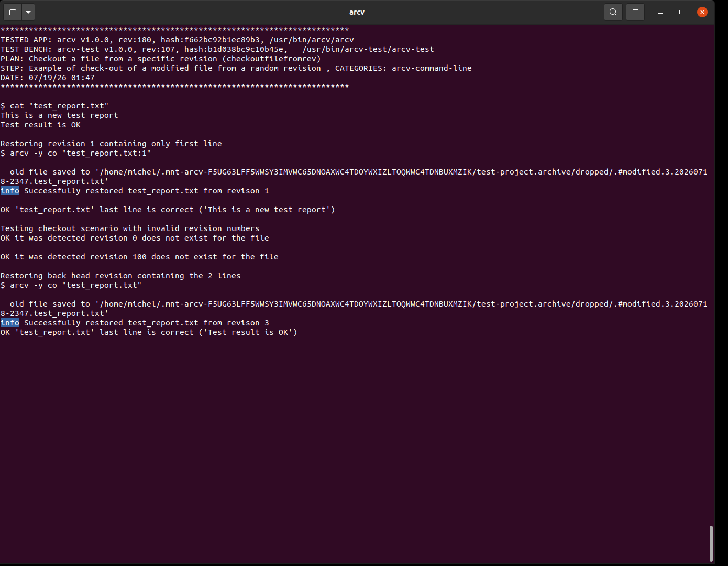Click 'Restoring back head revision' line
This screenshot has height=566, width=728.
tap(120, 276)
